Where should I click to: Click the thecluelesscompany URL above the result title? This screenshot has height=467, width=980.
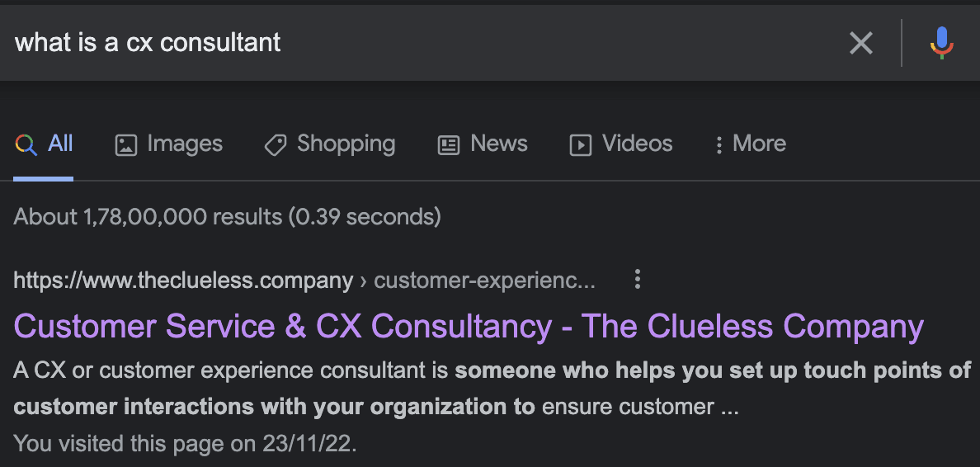click(x=183, y=281)
